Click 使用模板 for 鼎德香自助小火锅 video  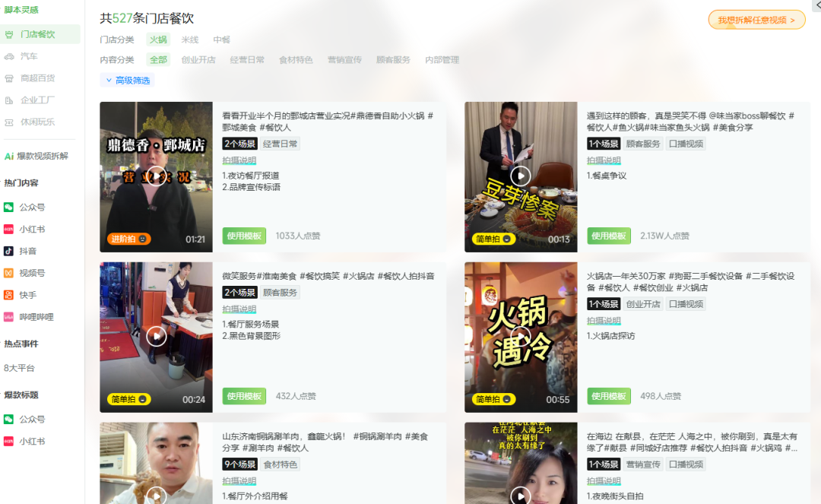tap(244, 236)
